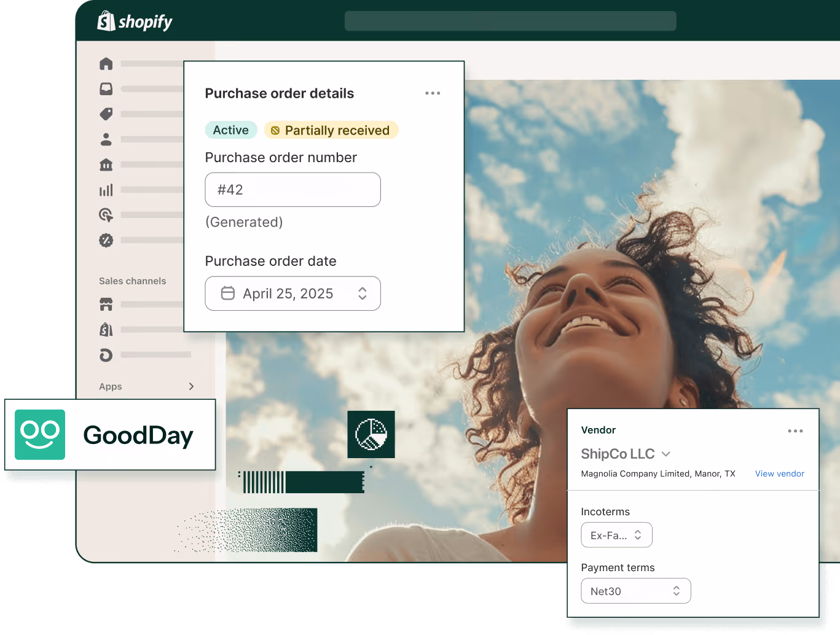Viewport: 840px width, 635px height.
Task: Follow the View vendor link
Action: (x=779, y=473)
